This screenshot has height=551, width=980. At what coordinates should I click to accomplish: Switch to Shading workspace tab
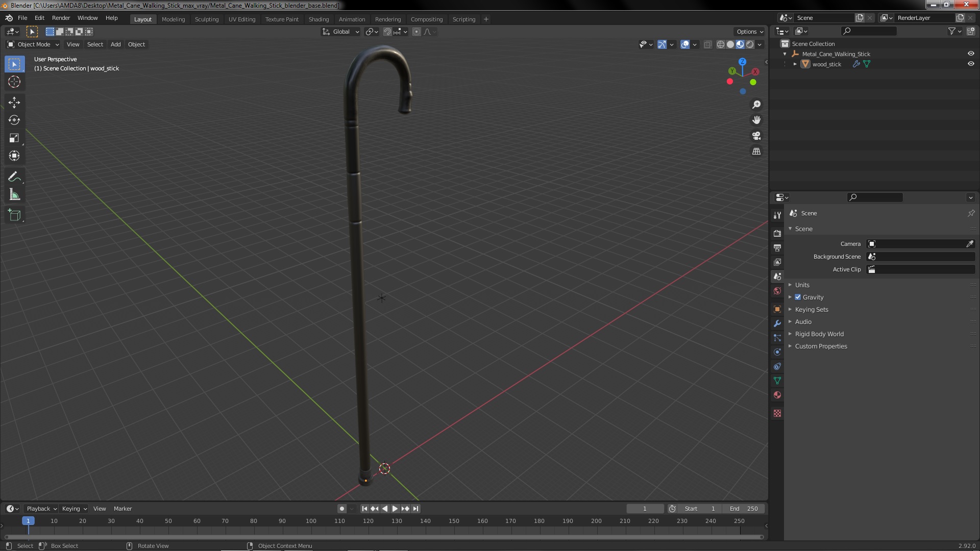318,19
